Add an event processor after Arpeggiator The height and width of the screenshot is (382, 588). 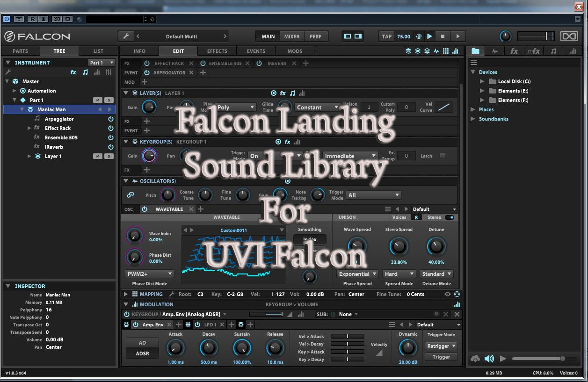tap(203, 72)
